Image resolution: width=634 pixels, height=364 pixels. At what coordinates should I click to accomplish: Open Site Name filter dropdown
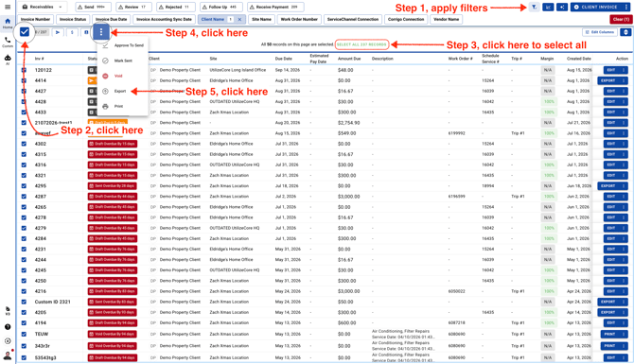tap(261, 19)
